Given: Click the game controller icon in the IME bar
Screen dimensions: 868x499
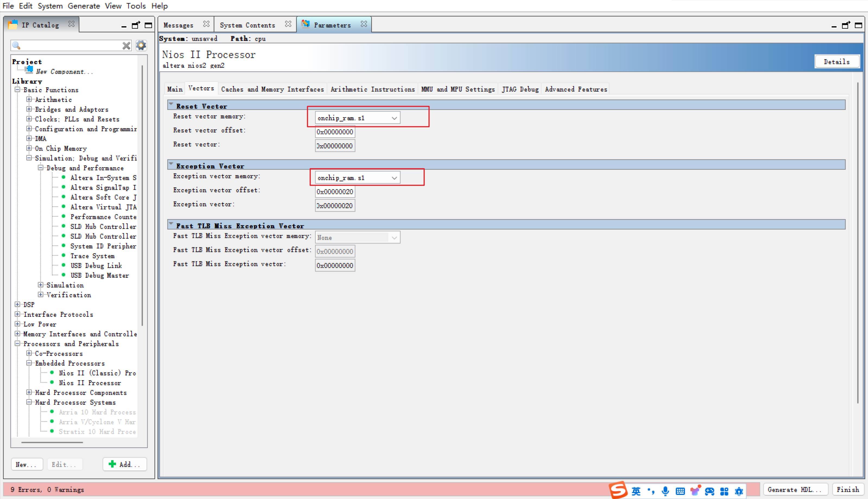Looking at the screenshot, I should [710, 491].
